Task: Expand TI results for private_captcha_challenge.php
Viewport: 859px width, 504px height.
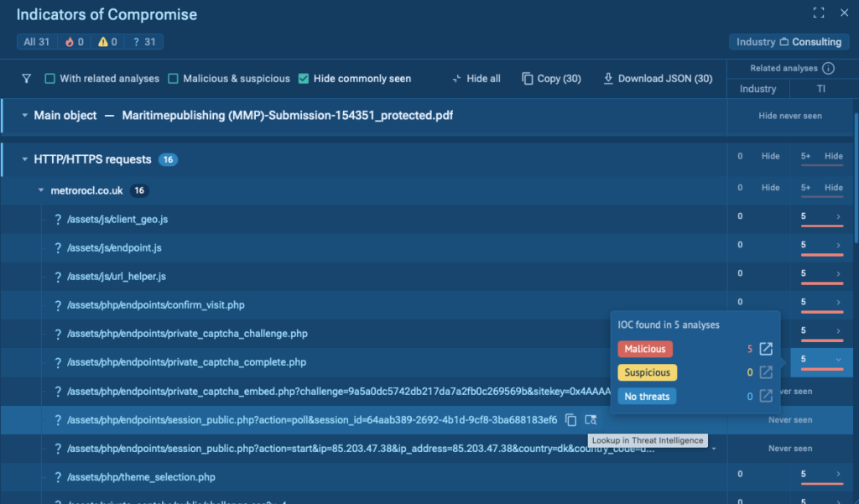Action: pos(838,330)
